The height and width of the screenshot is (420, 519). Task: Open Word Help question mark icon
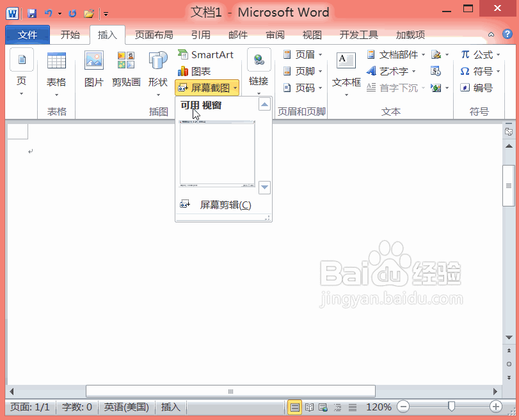[x=507, y=34]
